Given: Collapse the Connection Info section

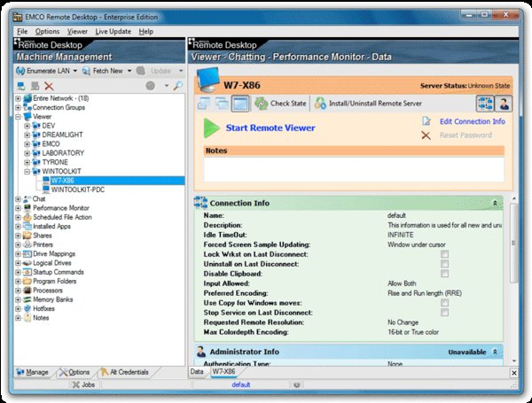Looking at the screenshot, I should pos(495,204).
